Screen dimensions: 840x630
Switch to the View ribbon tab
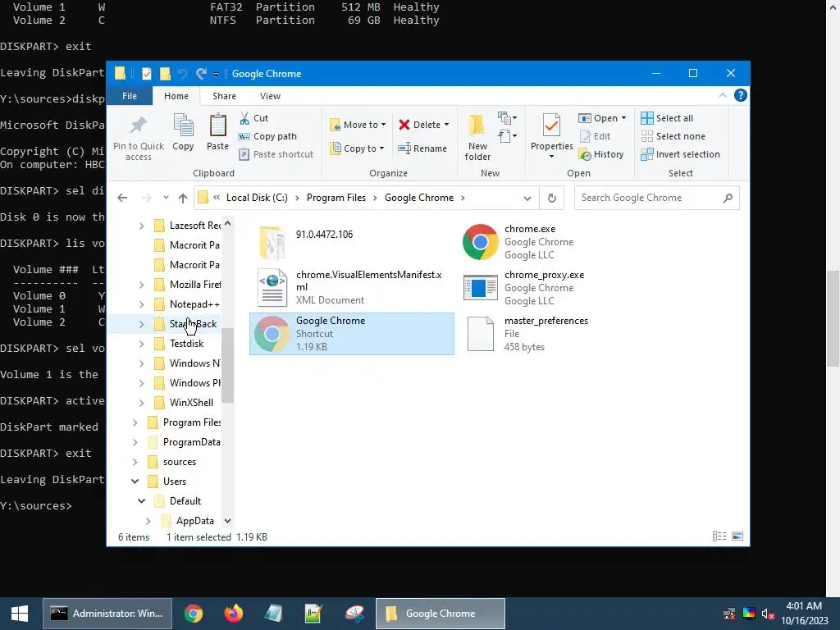(270, 96)
